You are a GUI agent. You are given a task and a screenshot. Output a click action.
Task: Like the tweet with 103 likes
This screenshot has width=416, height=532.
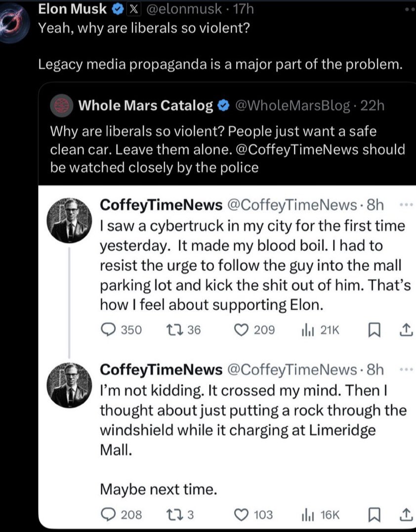click(242, 515)
